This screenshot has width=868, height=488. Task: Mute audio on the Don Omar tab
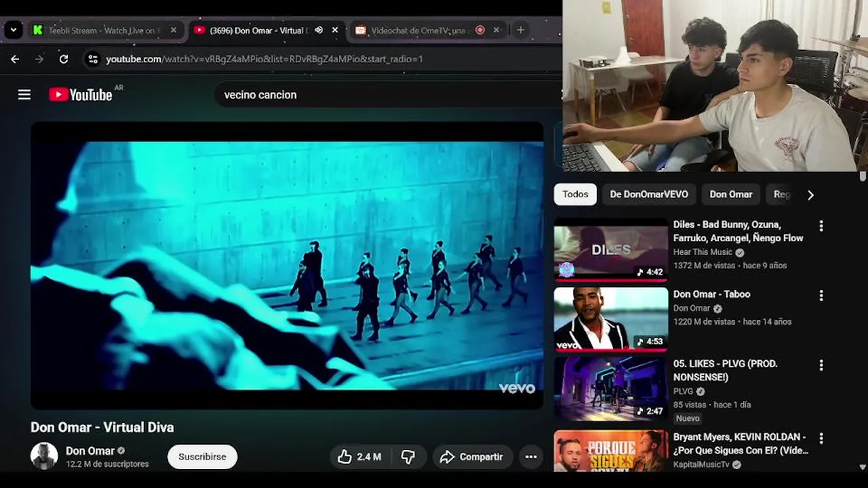pos(319,30)
